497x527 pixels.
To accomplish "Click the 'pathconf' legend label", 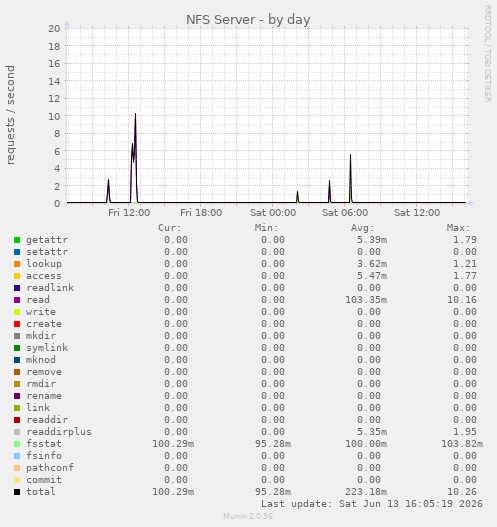I will coord(50,468).
